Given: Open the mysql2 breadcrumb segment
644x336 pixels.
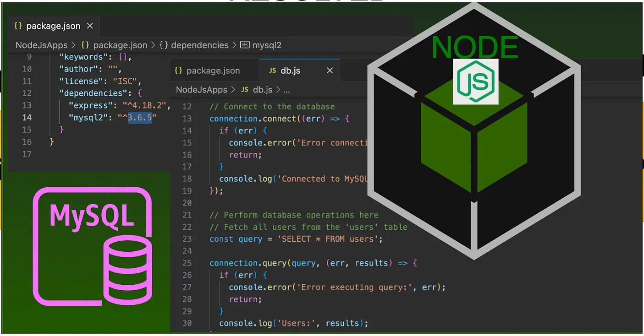Looking at the screenshot, I should pyautogui.click(x=267, y=45).
